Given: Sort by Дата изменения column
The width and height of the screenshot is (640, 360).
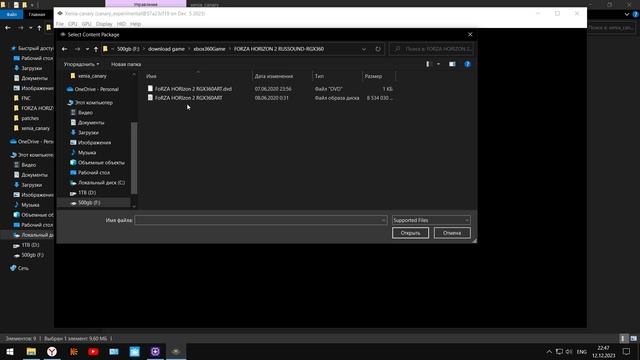Looking at the screenshot, I should pyautogui.click(x=282, y=76).
